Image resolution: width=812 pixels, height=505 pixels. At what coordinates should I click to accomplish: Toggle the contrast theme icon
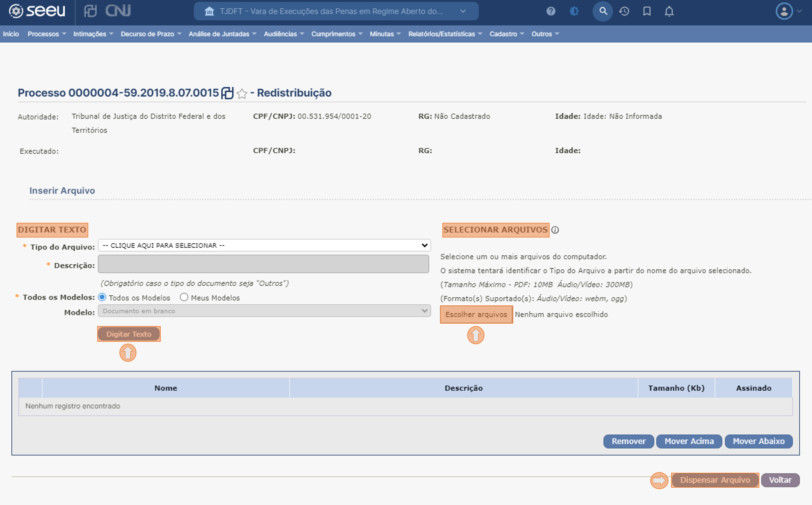click(x=574, y=11)
